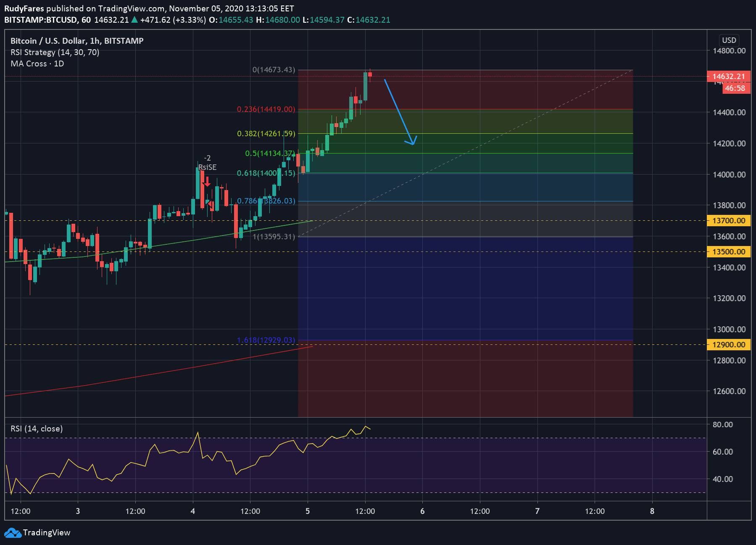This screenshot has width=756, height=545.
Task: Click the TradingView cloud logo icon
Action: click(13, 533)
